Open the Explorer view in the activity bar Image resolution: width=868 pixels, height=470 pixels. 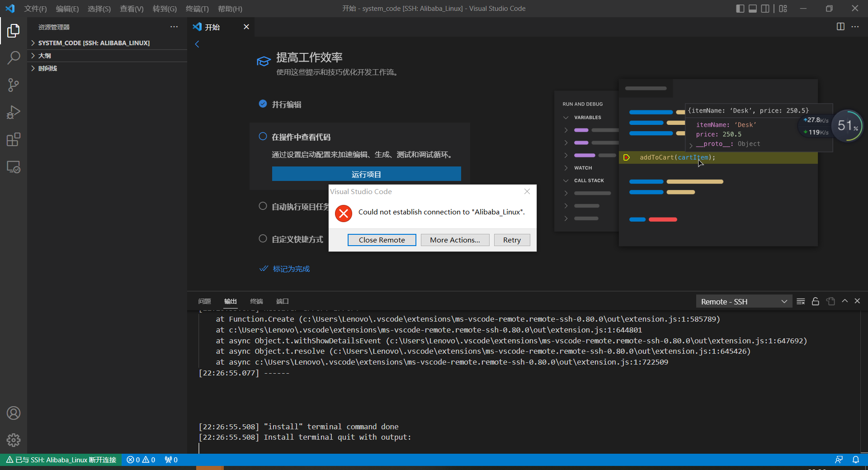(14, 31)
